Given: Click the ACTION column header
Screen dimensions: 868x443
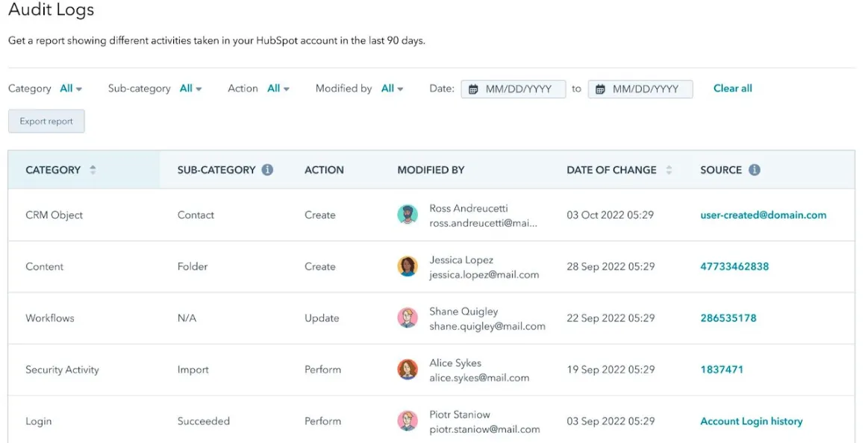Looking at the screenshot, I should (x=324, y=170).
